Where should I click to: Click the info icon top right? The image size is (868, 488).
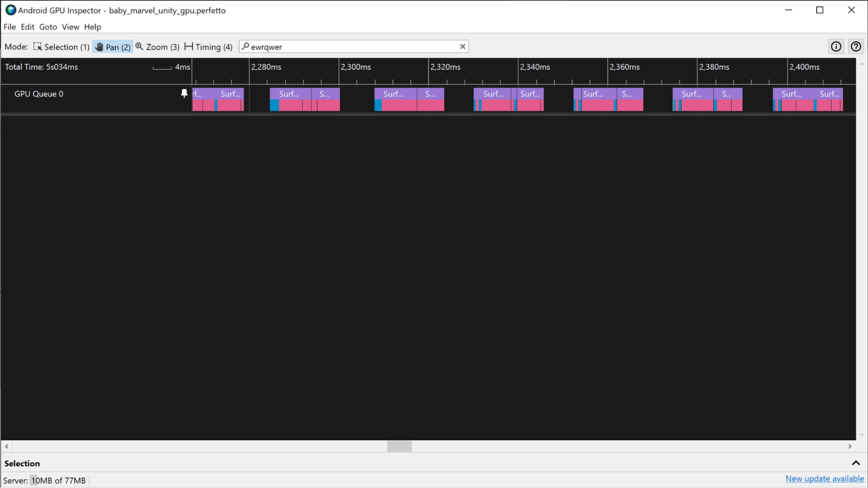pos(836,46)
